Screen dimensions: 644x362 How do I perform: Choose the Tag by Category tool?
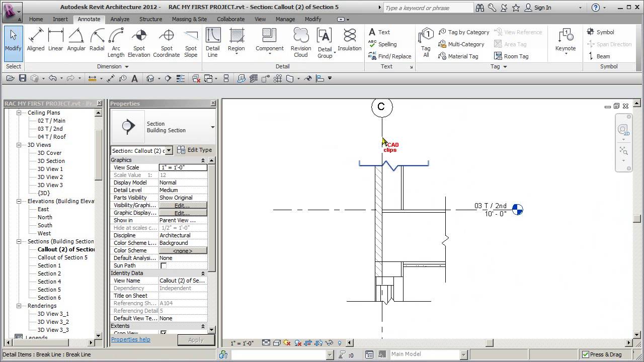pyautogui.click(x=464, y=32)
